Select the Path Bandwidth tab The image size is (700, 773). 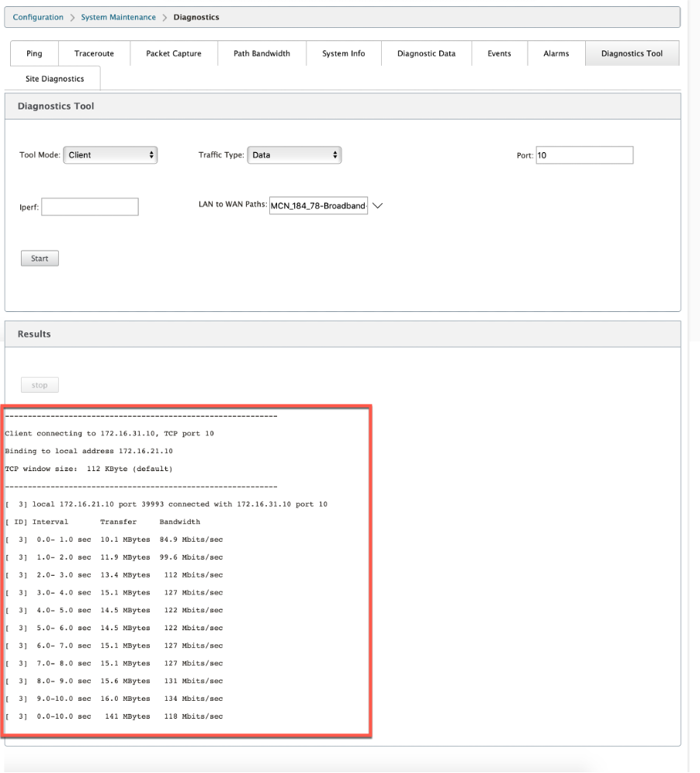[262, 54]
